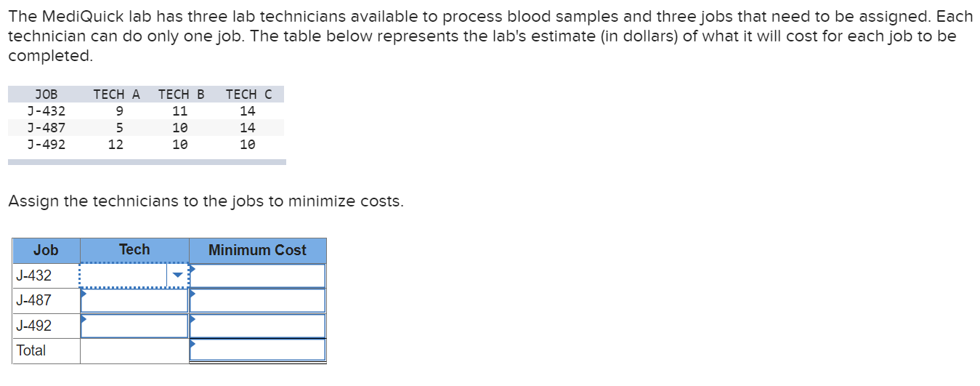Select the J-487 row label in answer table
The width and height of the screenshot is (980, 386).
point(34,300)
